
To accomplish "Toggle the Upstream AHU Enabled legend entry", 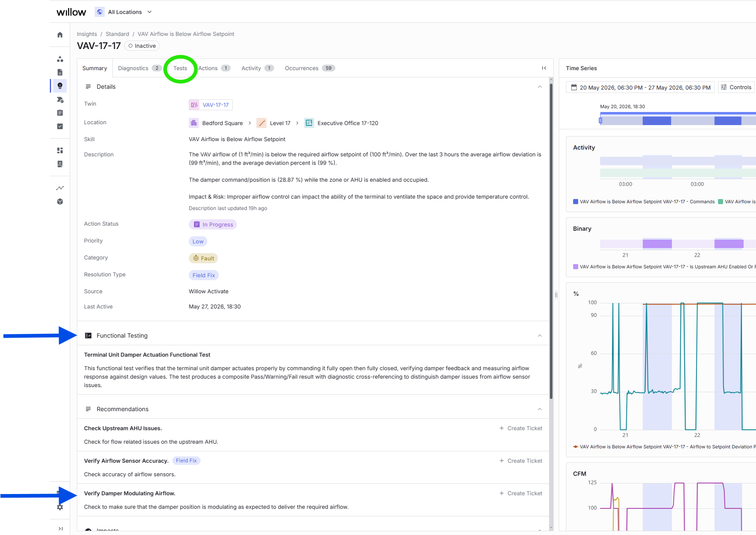I will [664, 267].
